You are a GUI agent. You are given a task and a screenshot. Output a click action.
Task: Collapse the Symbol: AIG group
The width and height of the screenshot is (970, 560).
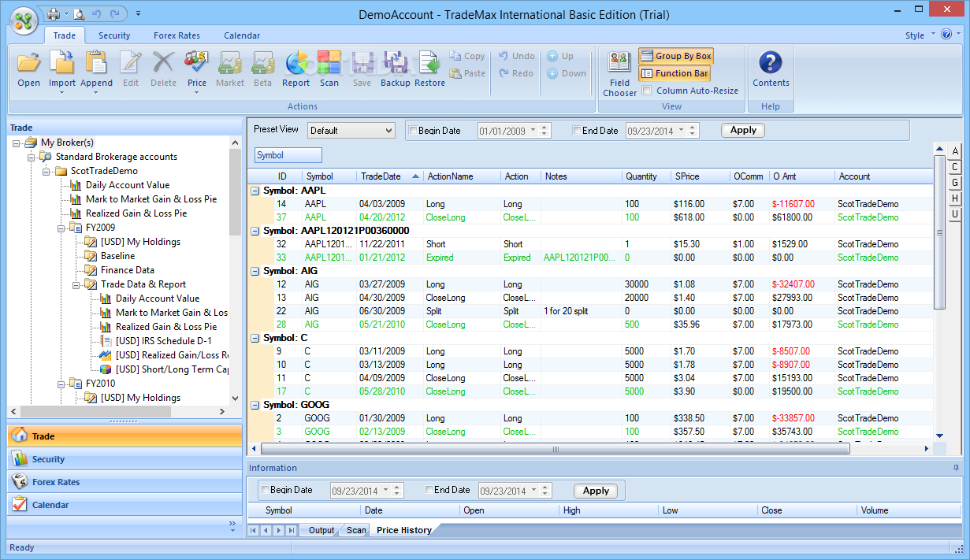click(x=255, y=271)
